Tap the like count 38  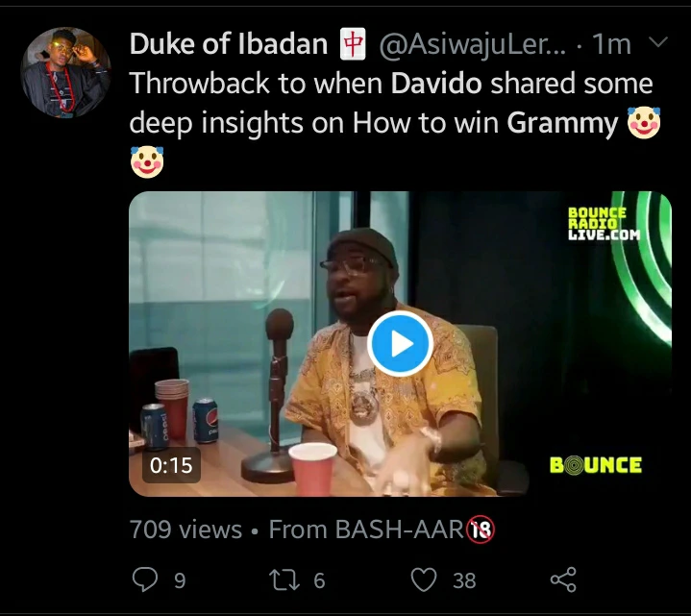[x=464, y=580]
